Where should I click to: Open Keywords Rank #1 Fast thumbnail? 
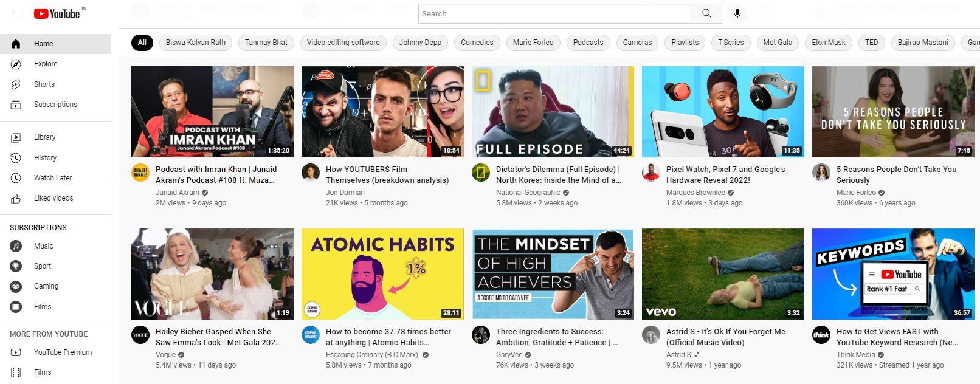pos(893,274)
